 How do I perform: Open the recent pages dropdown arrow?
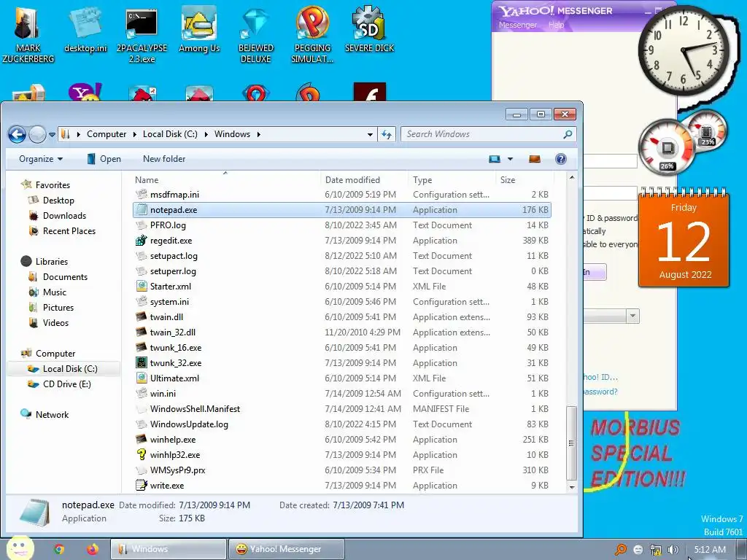click(52, 135)
